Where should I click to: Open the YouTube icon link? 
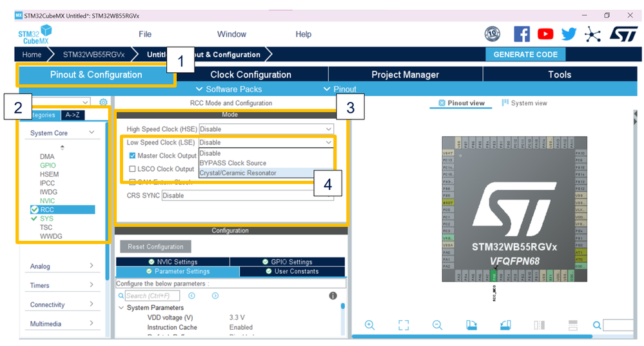(x=545, y=34)
